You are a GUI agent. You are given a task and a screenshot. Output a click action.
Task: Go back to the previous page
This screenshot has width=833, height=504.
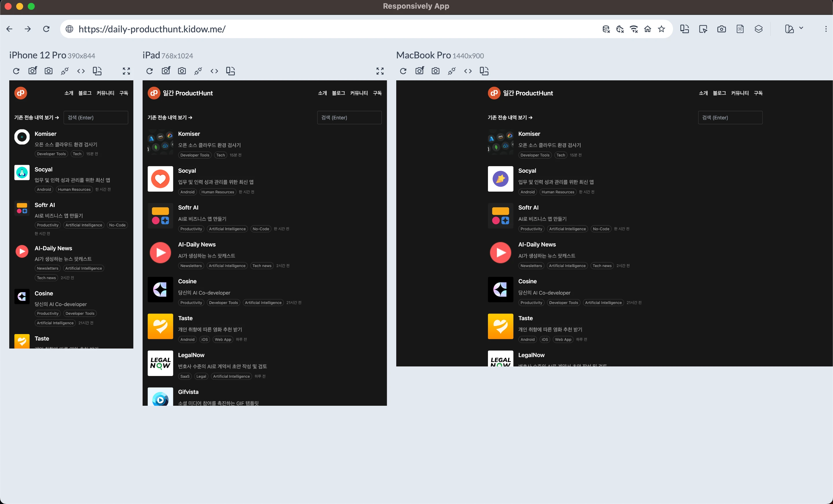tap(10, 29)
